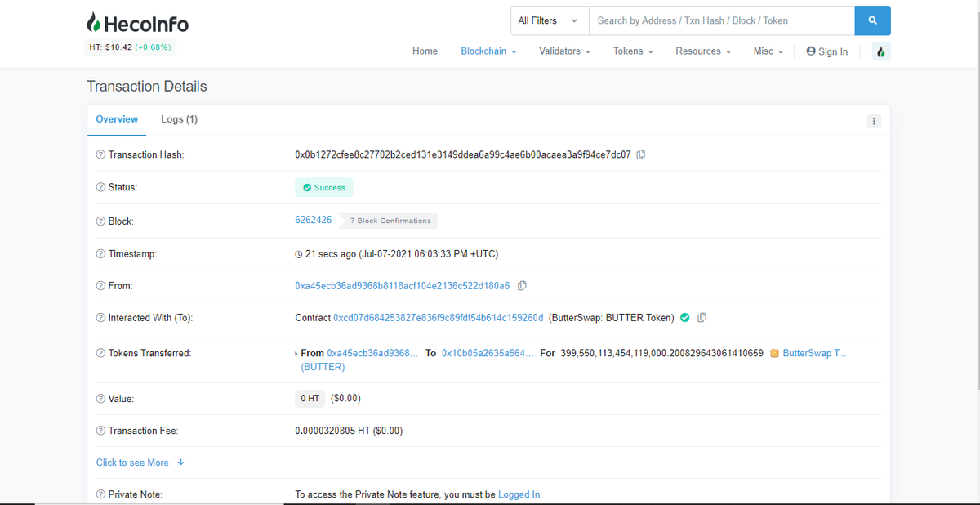
Task: Click help icon next to Value
Action: 100,399
